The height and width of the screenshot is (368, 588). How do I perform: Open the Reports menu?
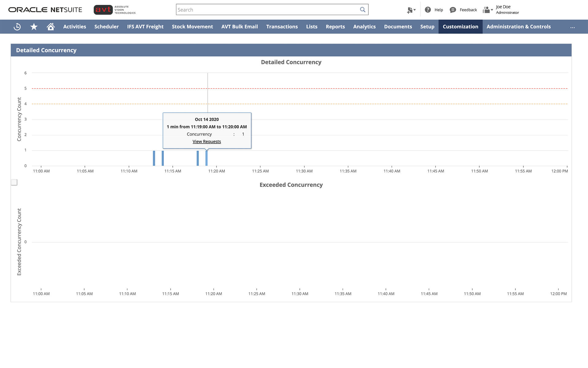[335, 27]
